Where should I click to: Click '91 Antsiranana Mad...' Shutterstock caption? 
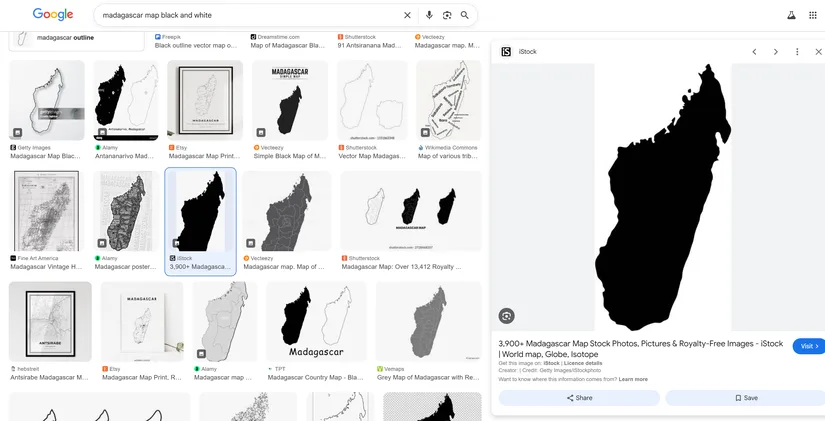(370, 46)
